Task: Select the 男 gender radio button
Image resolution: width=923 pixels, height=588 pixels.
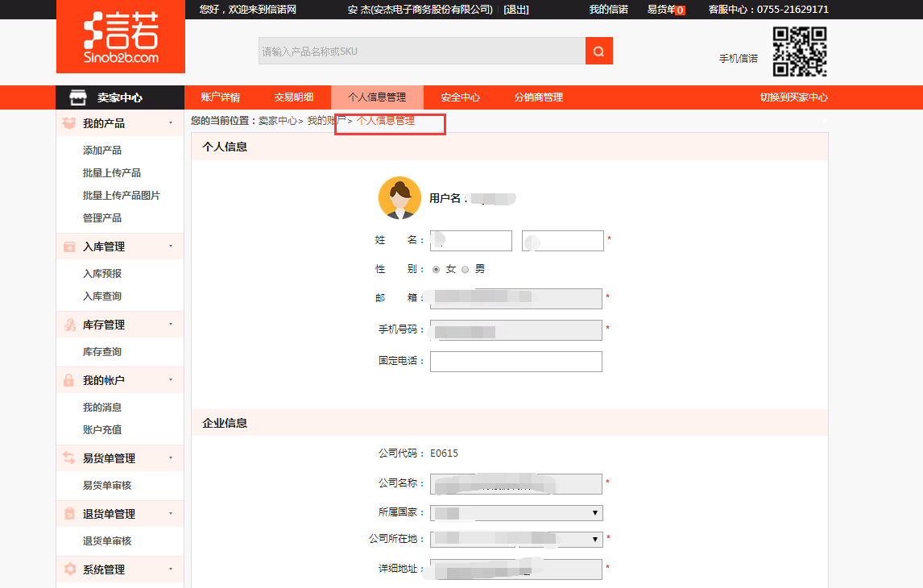Action: tap(465, 269)
